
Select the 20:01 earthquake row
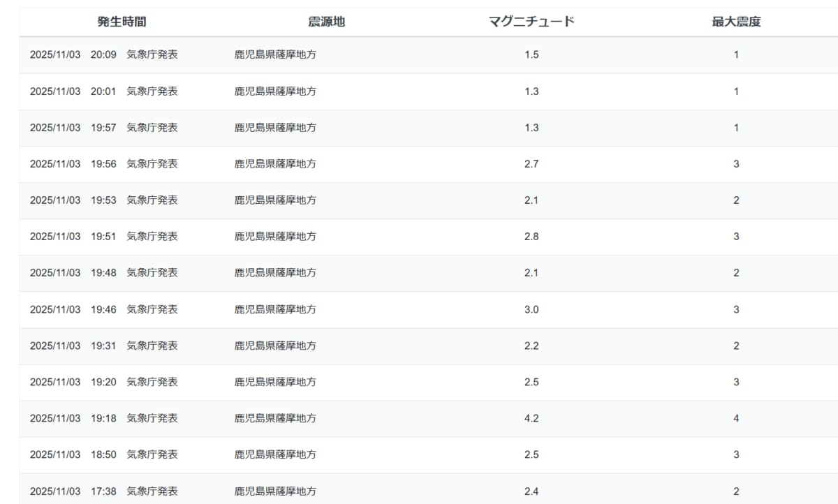pyautogui.click(x=103, y=91)
